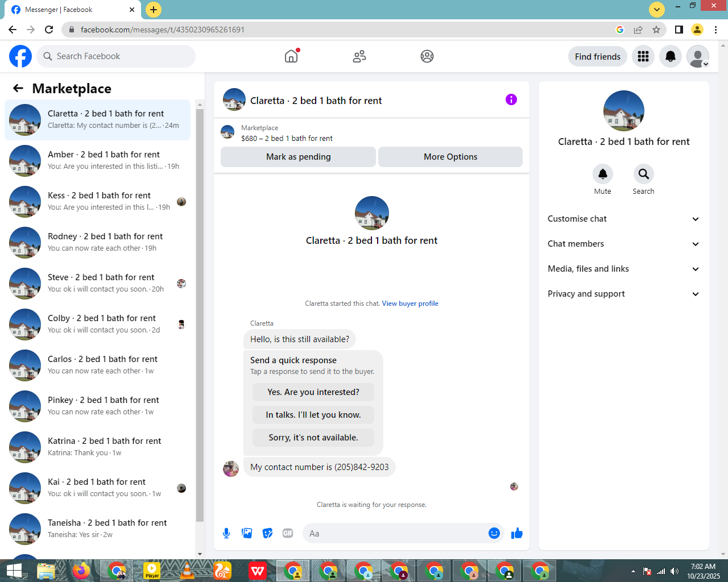
Task: Open Chrome's three-dot menu
Action: point(716,30)
